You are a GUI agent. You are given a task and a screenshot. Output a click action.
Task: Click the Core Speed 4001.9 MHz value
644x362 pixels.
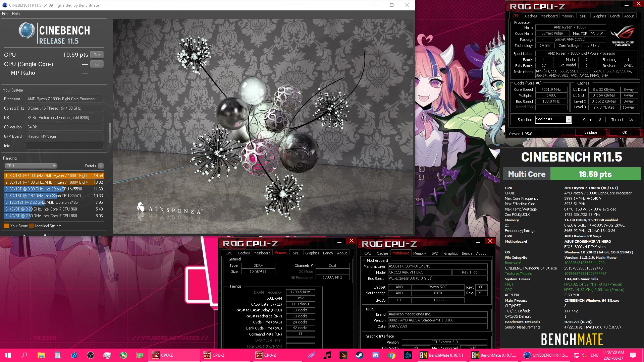[551, 89]
